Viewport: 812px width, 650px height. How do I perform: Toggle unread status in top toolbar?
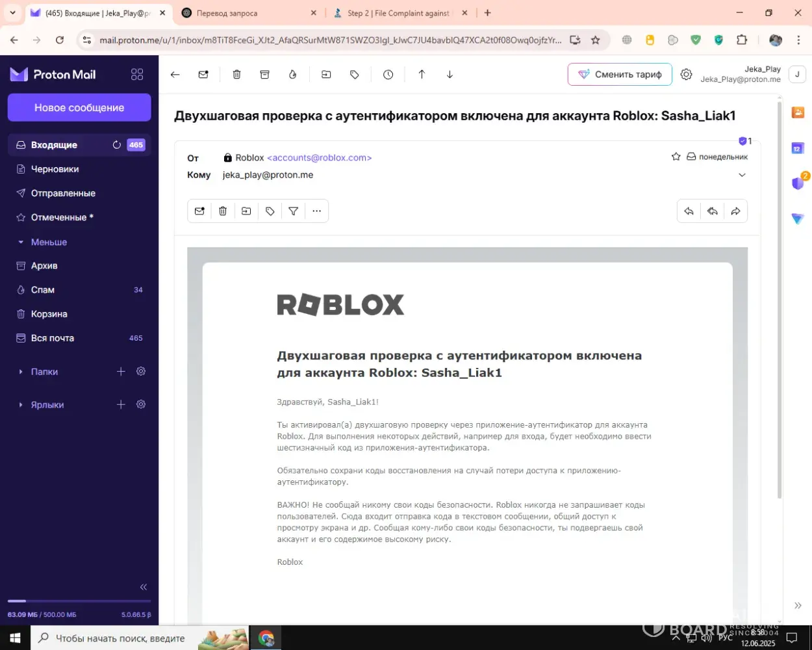(x=203, y=75)
